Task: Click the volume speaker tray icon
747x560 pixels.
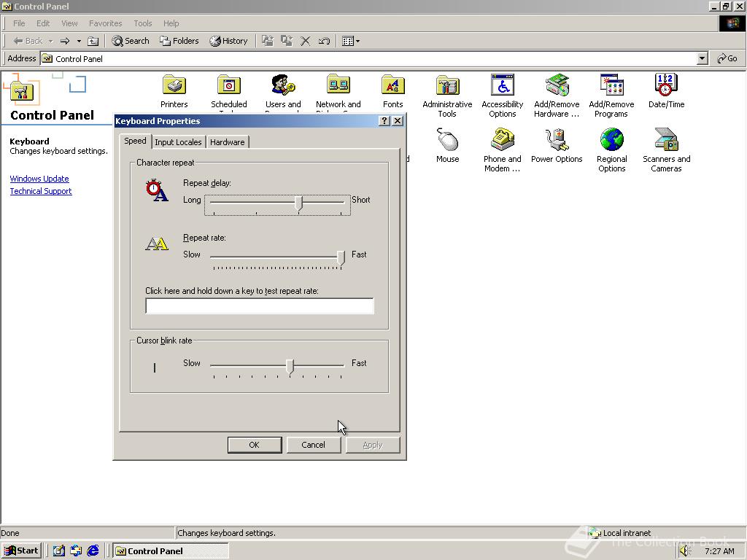Action: 684,551
